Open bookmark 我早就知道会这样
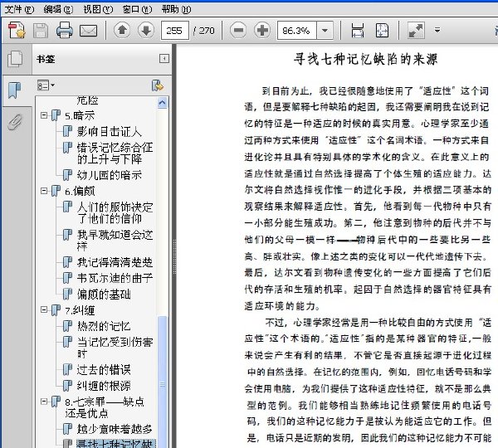 (115, 241)
